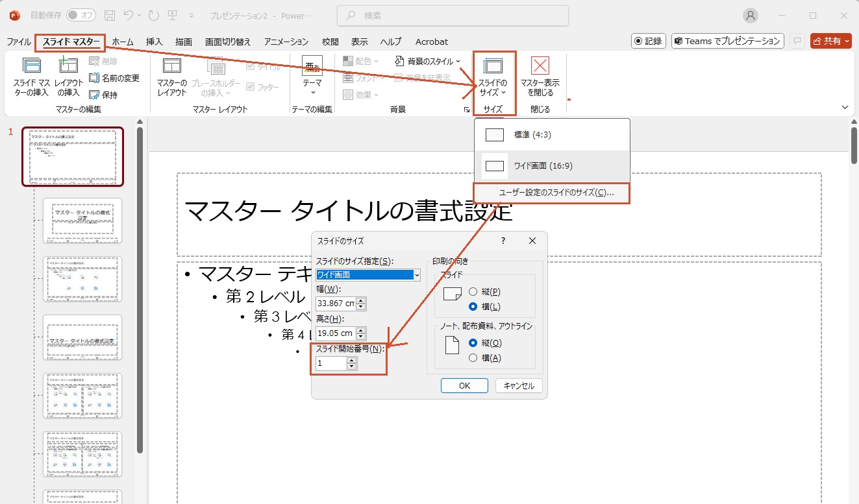
Task: Click Present in Teams button
Action: point(727,41)
